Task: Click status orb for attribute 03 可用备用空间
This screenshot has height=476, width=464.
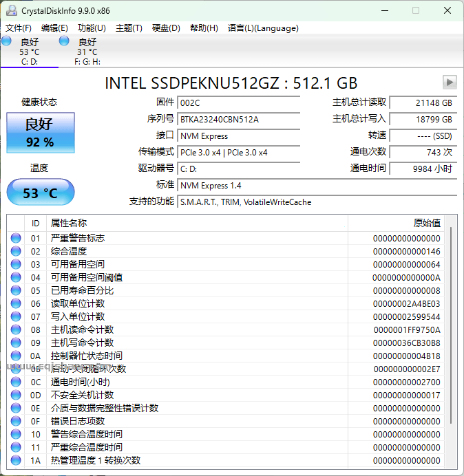Action: [x=16, y=264]
